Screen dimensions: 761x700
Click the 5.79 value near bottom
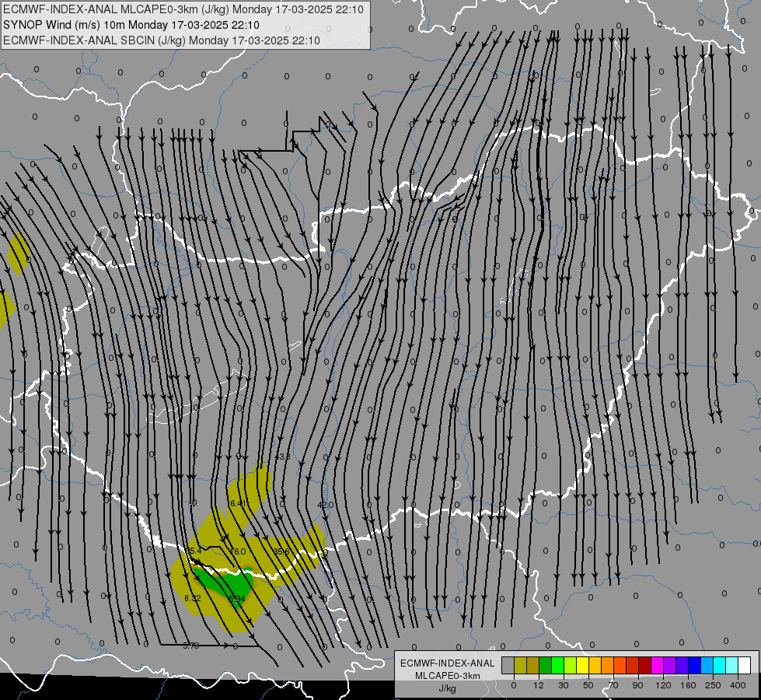point(191,646)
